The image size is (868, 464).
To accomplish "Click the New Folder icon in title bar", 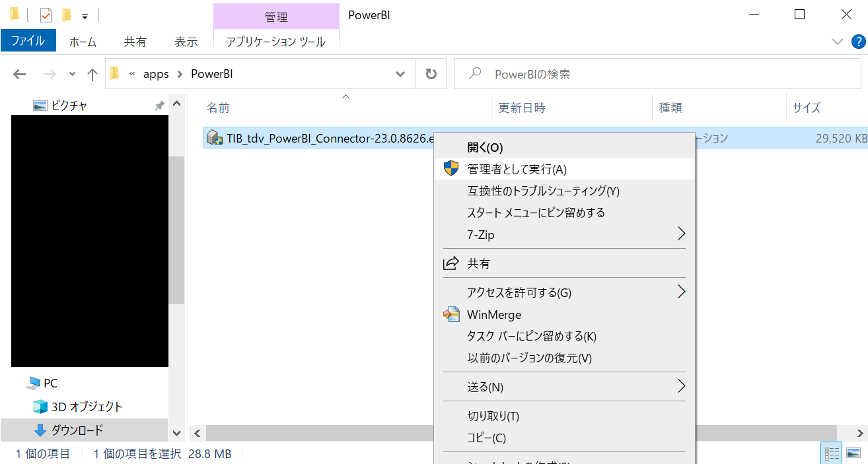I will click(66, 15).
